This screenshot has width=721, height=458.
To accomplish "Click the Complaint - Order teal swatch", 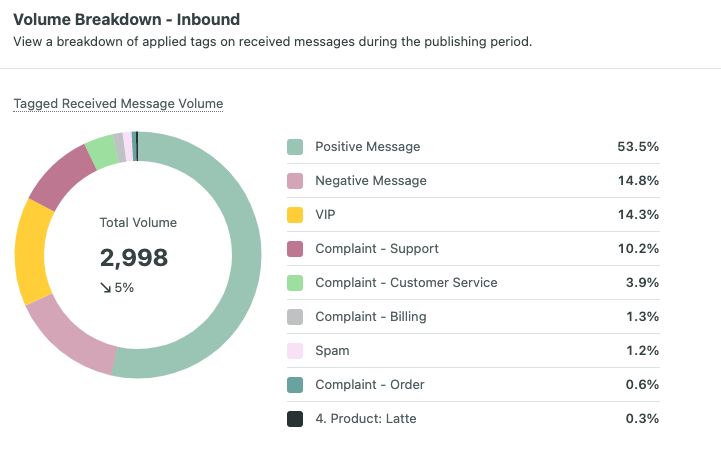I will [295, 385].
